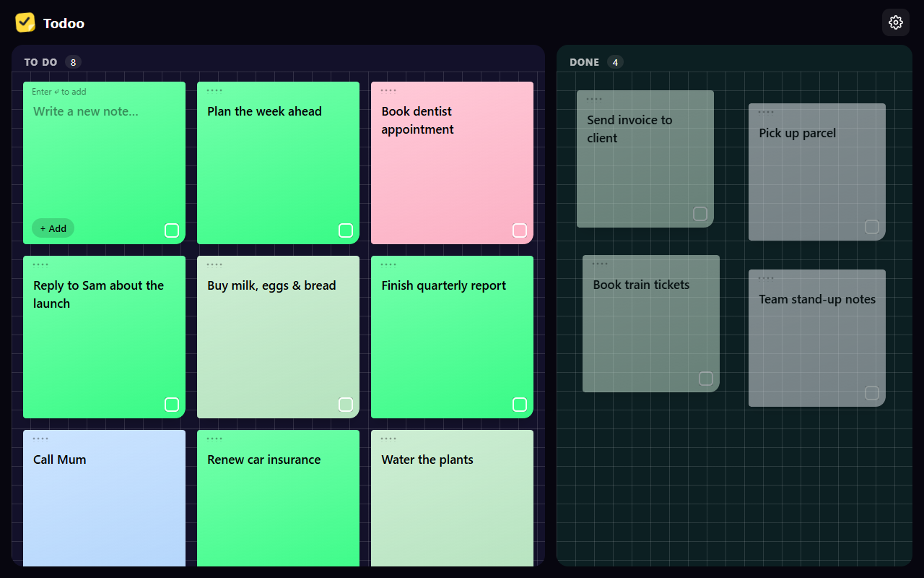Screen dimensions: 924x578
Task: Click the Todoo app title text
Action: coord(64,23)
